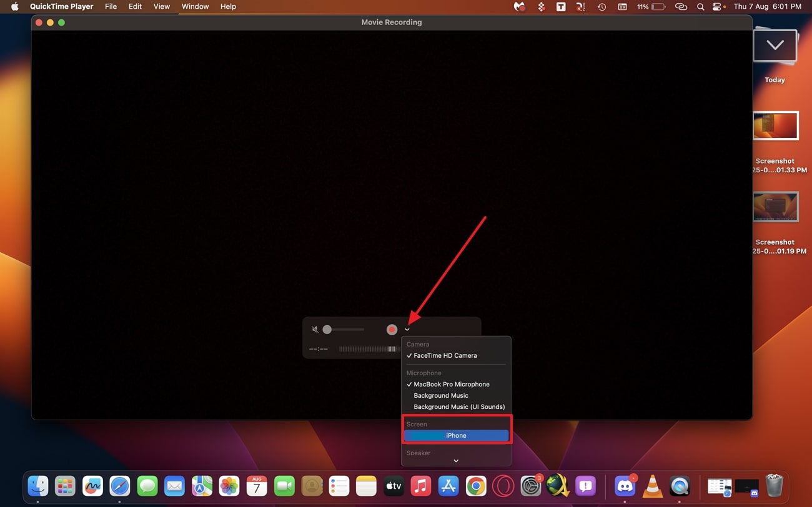
Task: Open the globe download app in Dock
Action: (558, 486)
